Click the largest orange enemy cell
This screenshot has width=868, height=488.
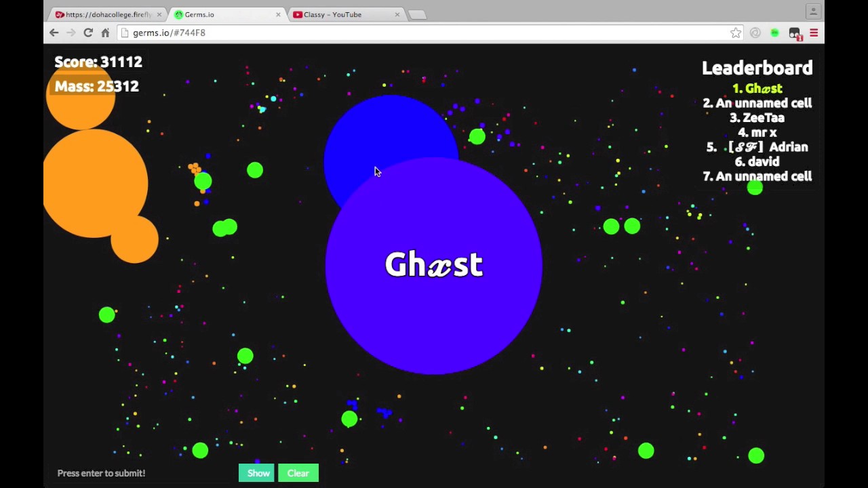pos(95,183)
